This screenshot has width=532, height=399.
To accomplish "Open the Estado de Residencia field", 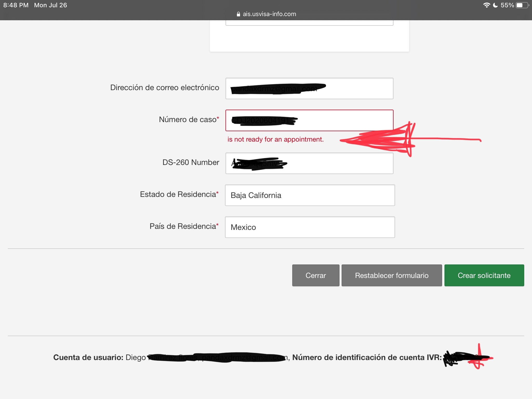I will (x=310, y=195).
